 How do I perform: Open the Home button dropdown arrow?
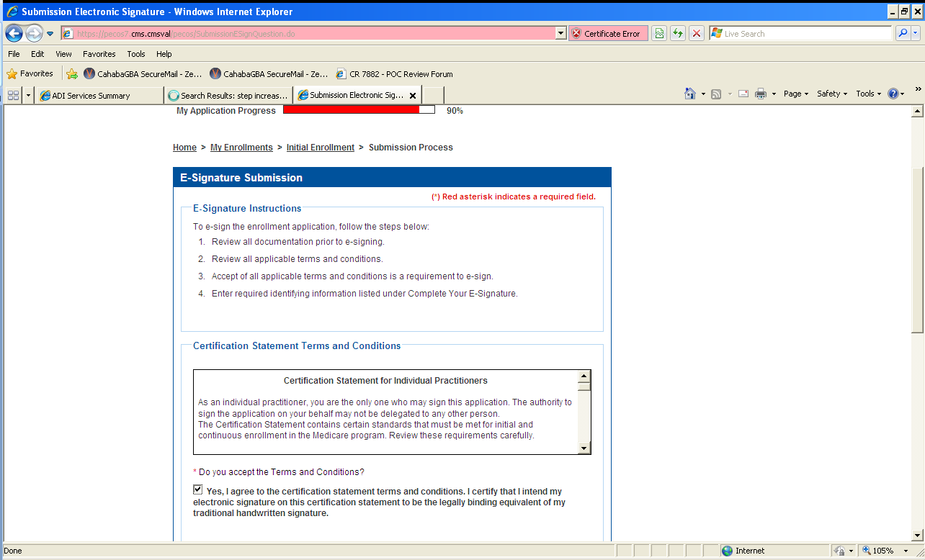(702, 94)
